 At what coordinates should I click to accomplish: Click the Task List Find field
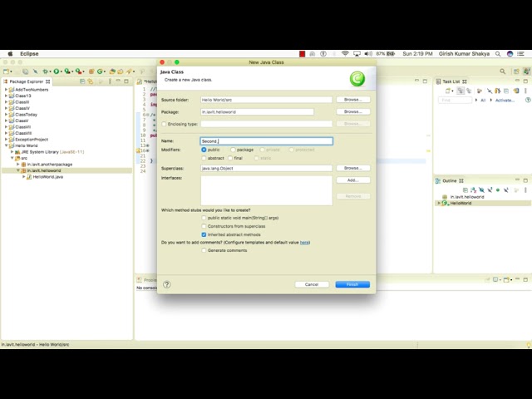pyautogui.click(x=455, y=100)
